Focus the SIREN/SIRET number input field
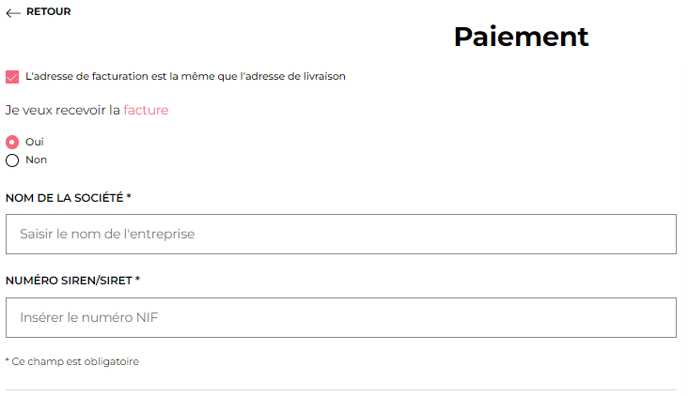This screenshot has height=396, width=688. click(x=341, y=318)
